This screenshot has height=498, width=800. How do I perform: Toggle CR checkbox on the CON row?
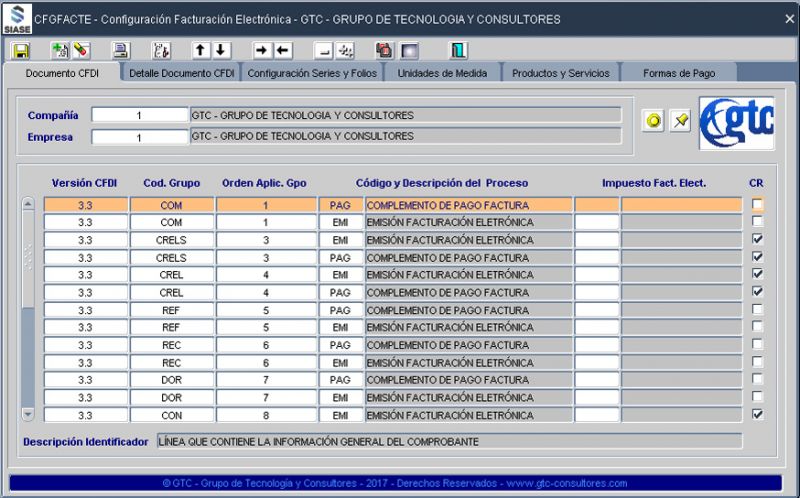tap(757, 414)
